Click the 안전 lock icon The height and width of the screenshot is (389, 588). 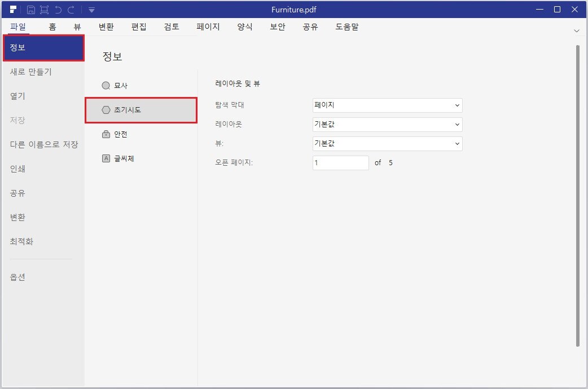[x=106, y=134]
